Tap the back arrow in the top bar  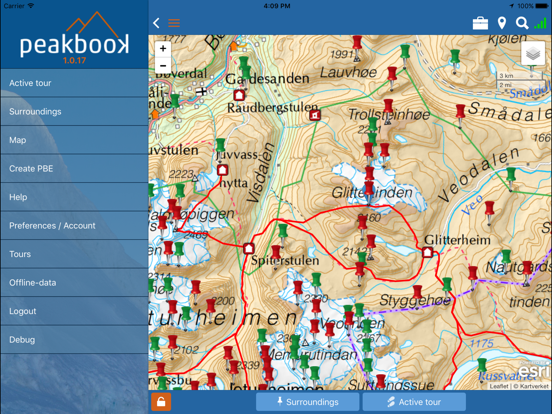click(157, 23)
